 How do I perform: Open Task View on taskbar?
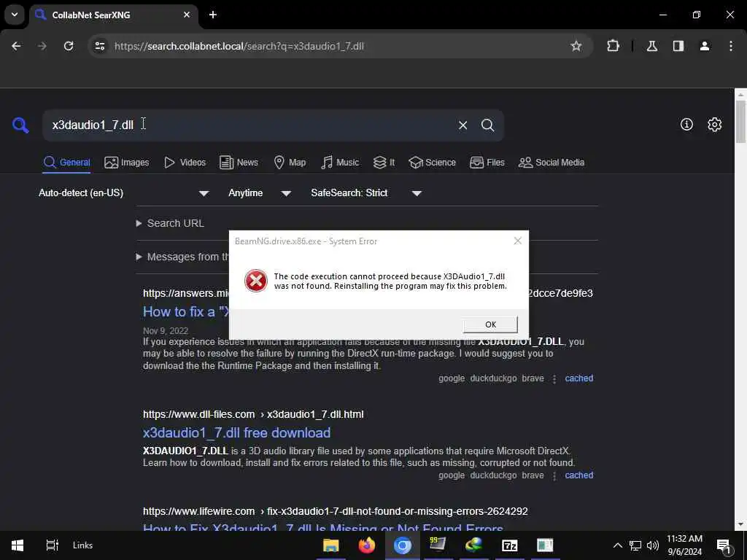tap(52, 545)
